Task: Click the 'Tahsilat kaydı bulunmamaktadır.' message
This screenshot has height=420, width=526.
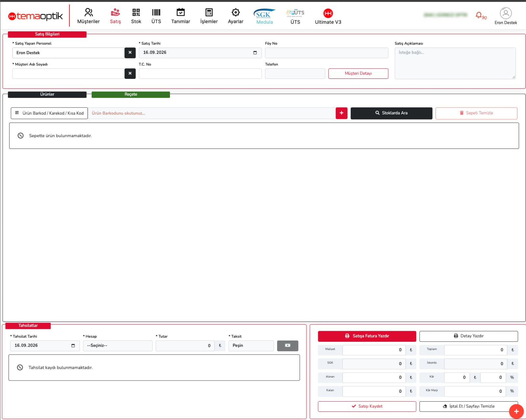Action: pyautogui.click(x=60, y=368)
